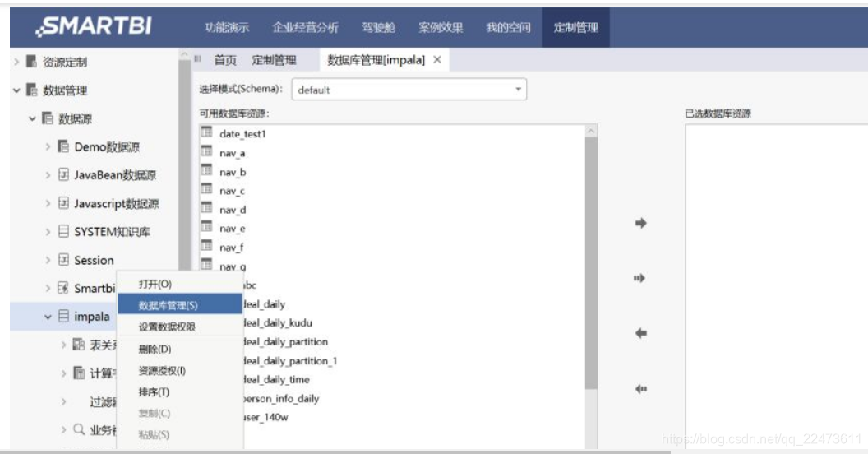Viewport: 868px width, 454px height.
Task: Open the 功能演示 top menu
Action: click(227, 27)
